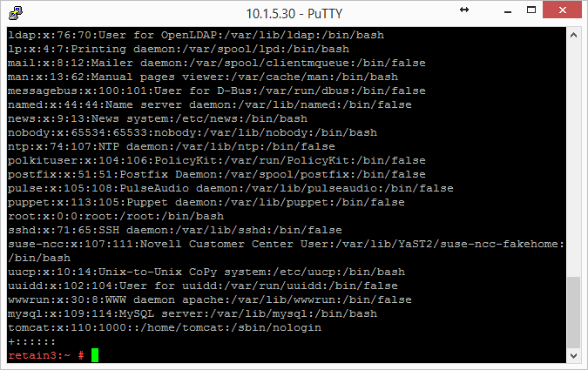The height and width of the screenshot is (370, 588).
Task: Click the SSH daemon entry line
Action: [174, 230]
